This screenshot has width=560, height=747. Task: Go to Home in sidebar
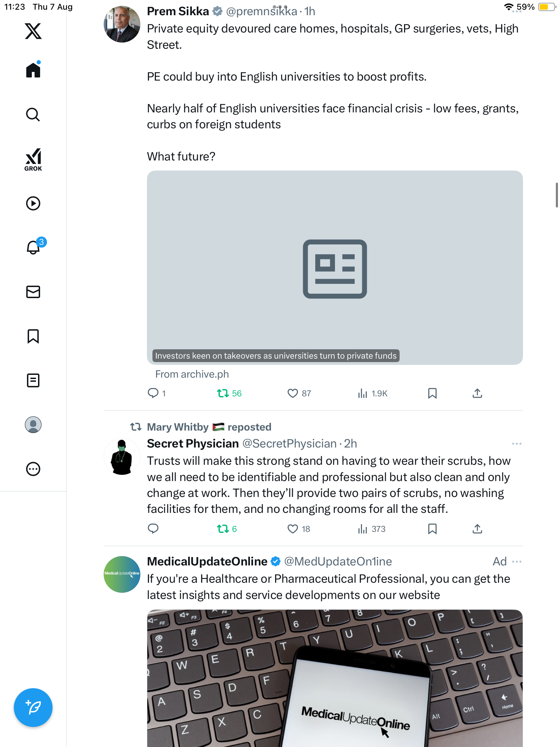pyautogui.click(x=33, y=70)
